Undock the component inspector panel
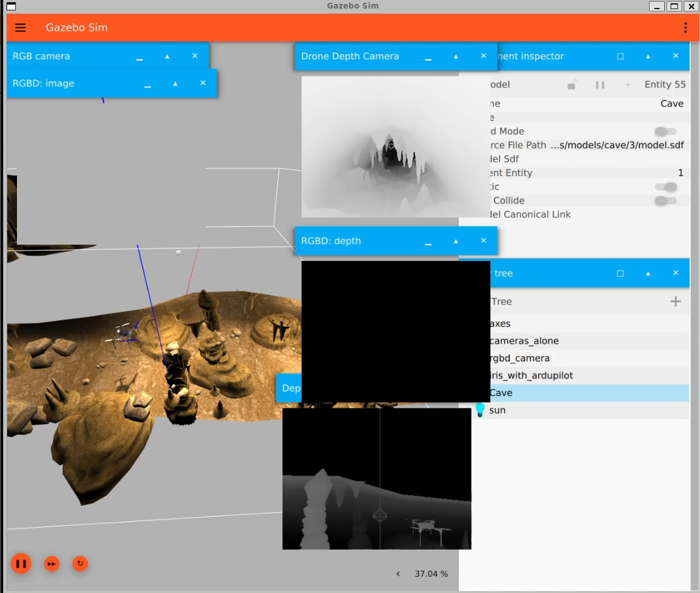Image resolution: width=700 pixels, height=593 pixels. click(x=620, y=56)
